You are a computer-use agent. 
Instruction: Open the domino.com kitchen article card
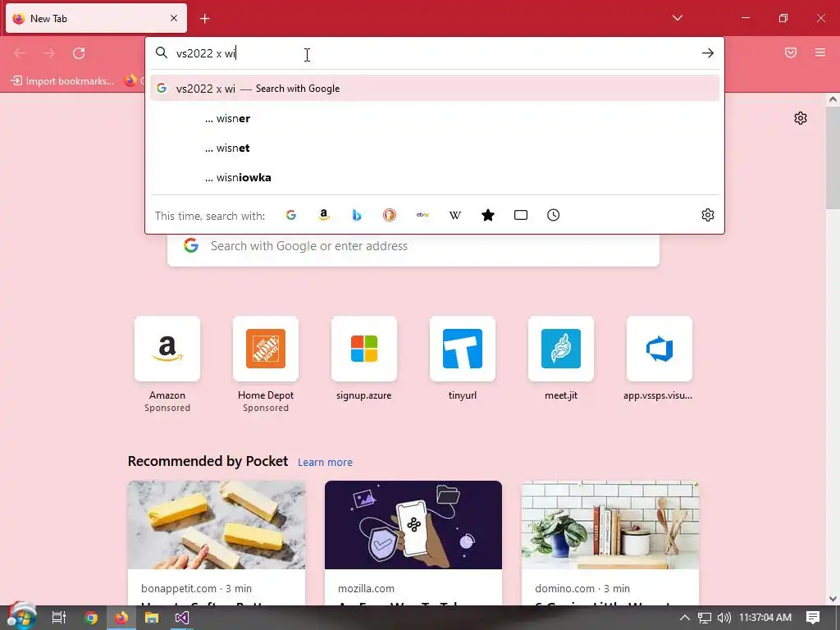coord(610,543)
